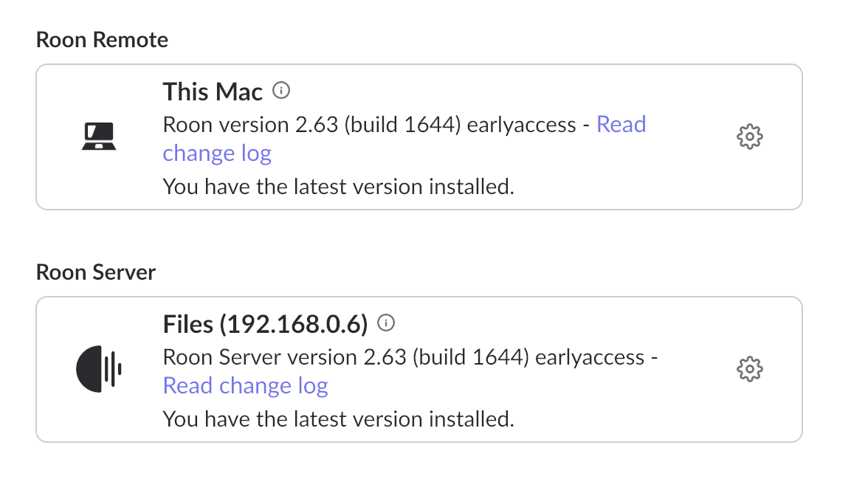Screen dimensions: 868x493
Task: Click earlyaccess label in Roon Server card
Action: 590,357
